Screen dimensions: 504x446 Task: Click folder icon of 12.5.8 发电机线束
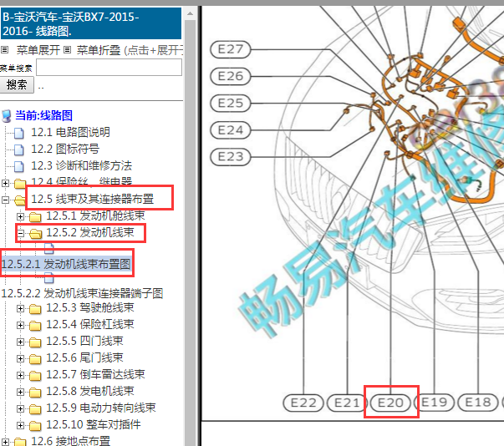click(35, 393)
